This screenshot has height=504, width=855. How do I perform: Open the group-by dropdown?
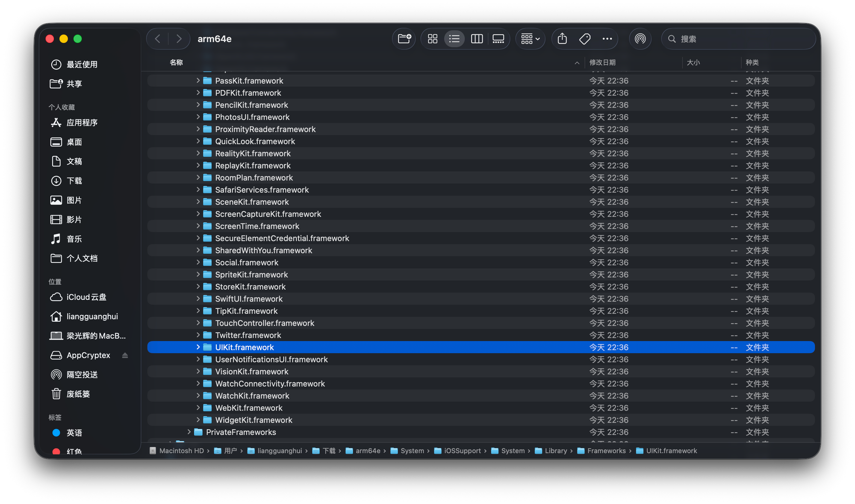530,39
